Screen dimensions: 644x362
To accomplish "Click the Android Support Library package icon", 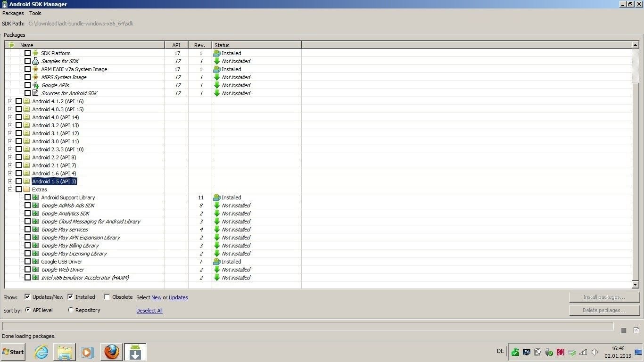I will 35,197.
